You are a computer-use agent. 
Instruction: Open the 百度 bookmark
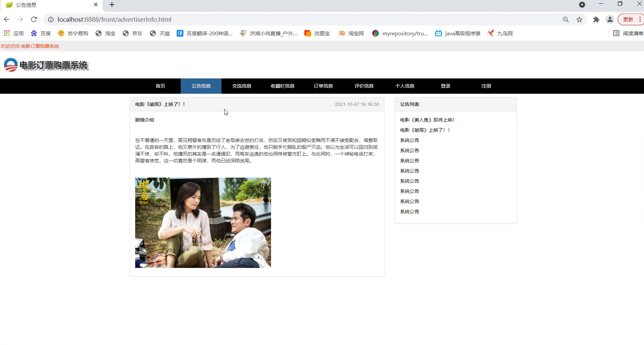click(41, 33)
